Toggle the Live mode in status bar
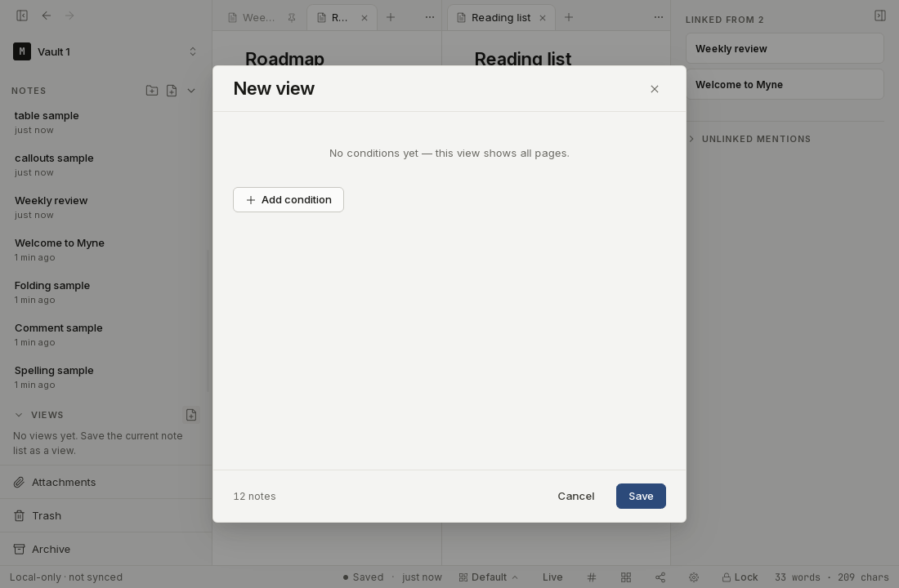Screen dimensions: 899x588 552,577
